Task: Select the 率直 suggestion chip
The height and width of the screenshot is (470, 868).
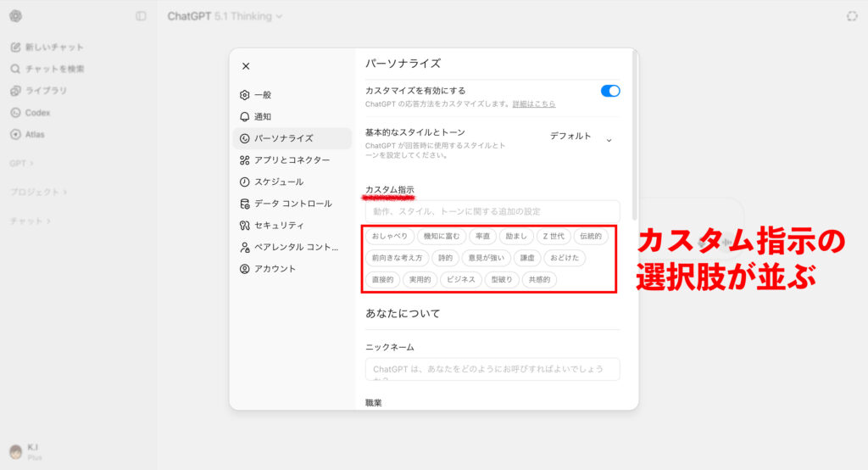Action: tap(482, 236)
